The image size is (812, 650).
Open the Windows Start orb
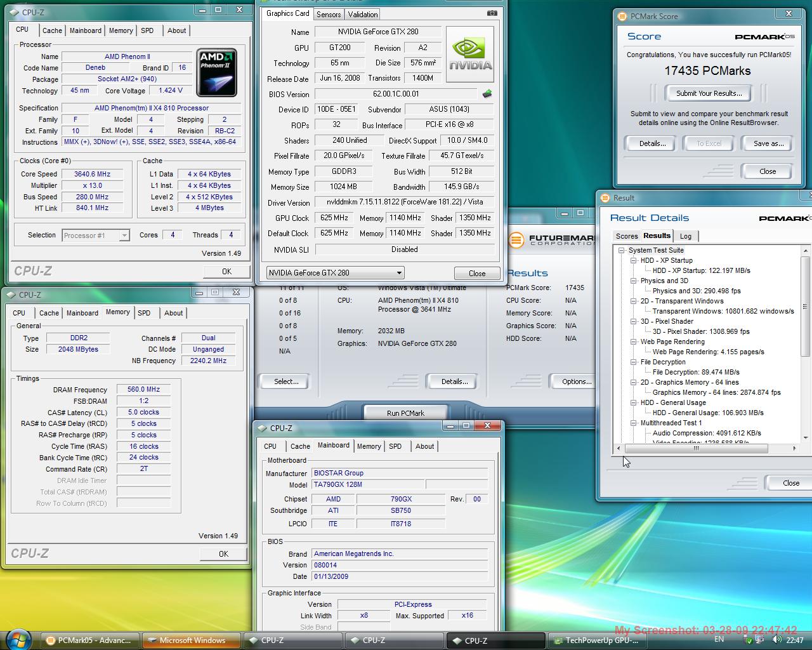coord(17,639)
